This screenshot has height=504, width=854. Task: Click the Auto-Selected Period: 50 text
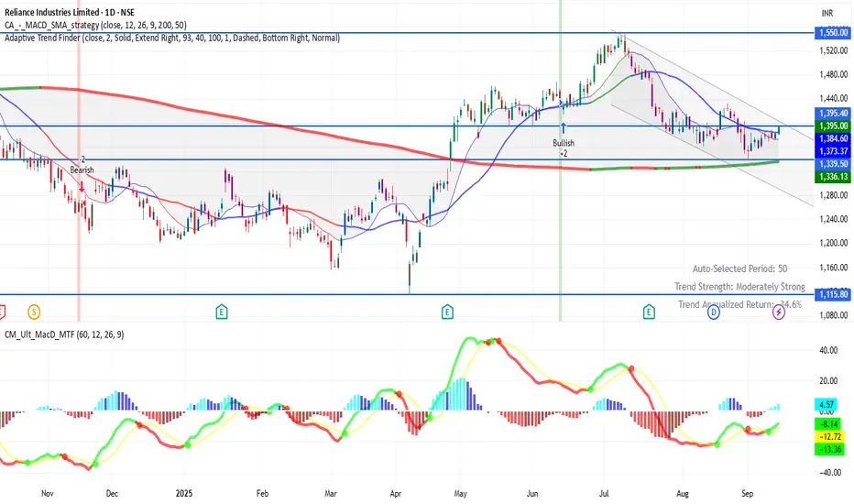739,268
